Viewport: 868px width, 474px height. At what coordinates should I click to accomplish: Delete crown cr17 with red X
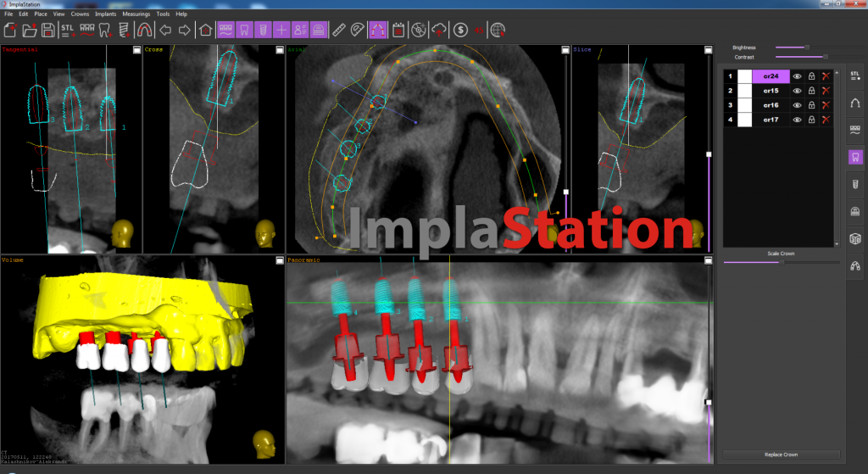(826, 120)
